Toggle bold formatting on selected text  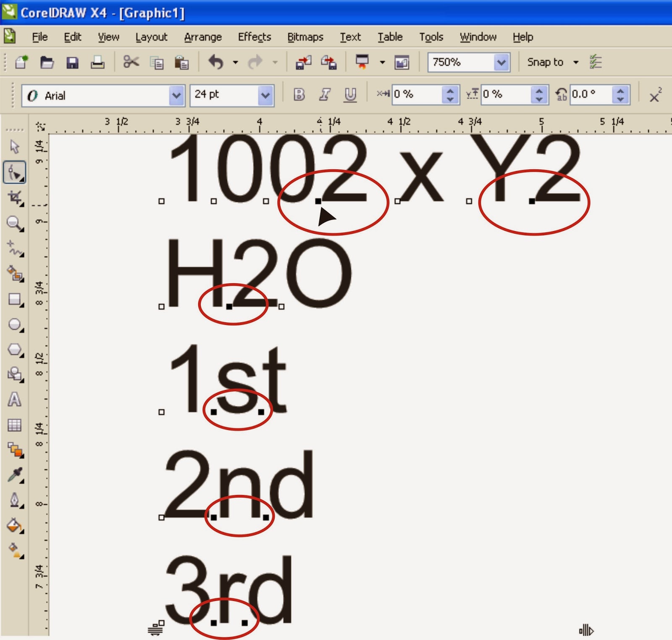[x=299, y=95]
